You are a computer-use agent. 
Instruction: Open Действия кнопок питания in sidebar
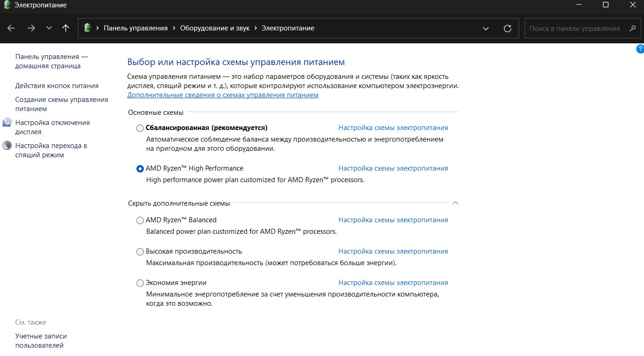pos(57,86)
